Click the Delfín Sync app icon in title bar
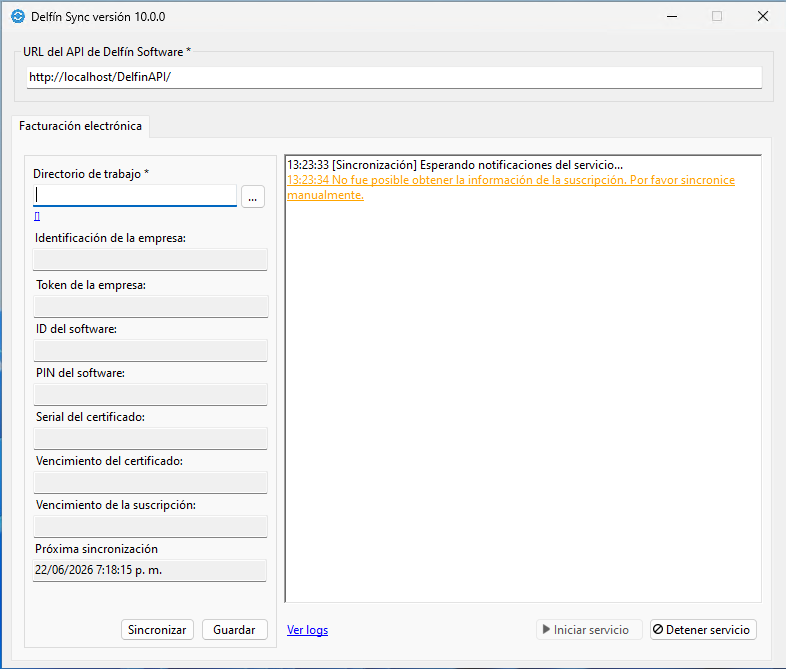786x669 pixels. [x=18, y=17]
